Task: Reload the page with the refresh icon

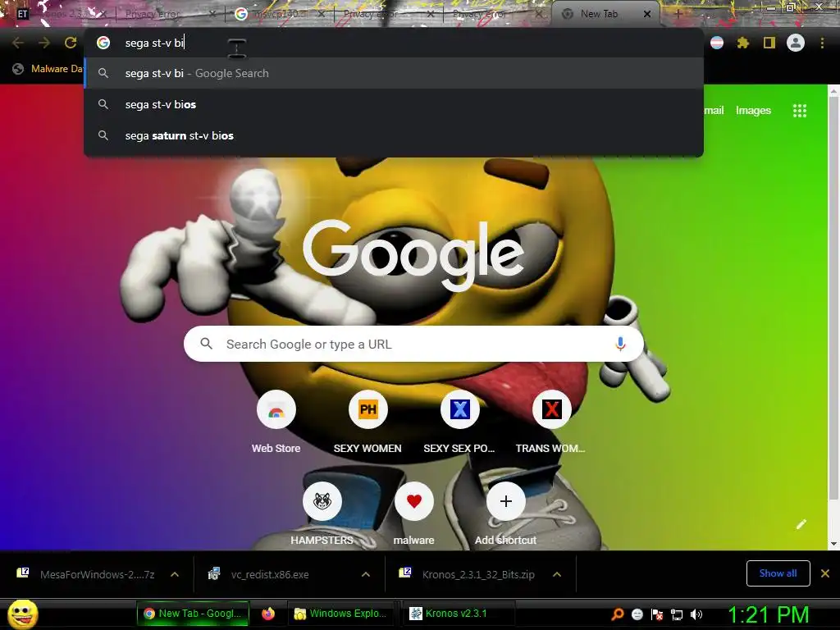Action: point(71,43)
